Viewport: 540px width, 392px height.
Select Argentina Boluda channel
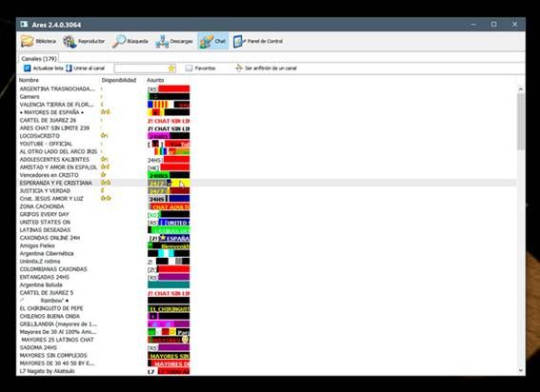click(x=41, y=285)
